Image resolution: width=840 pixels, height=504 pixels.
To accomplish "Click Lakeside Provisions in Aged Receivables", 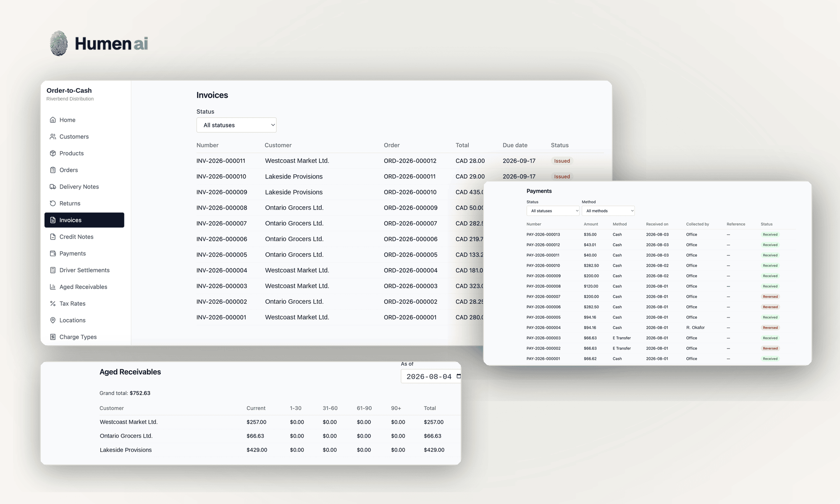I will coord(126,450).
